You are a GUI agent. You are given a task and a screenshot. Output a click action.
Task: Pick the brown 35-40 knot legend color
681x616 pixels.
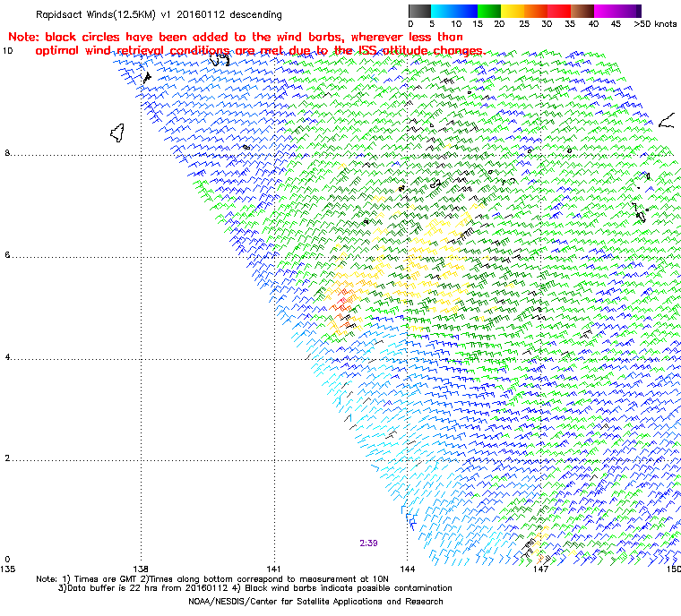click(582, 11)
